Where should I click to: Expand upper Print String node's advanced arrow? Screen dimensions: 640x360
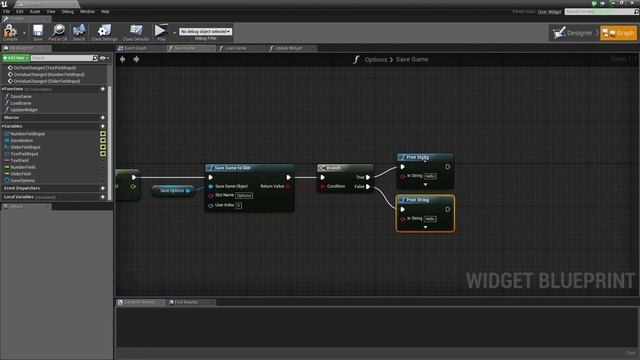pyautogui.click(x=425, y=185)
